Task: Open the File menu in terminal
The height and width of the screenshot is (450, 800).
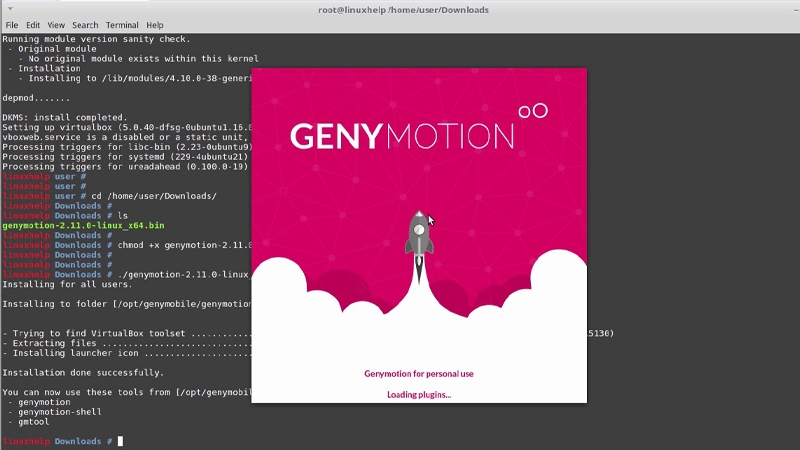Action: pyautogui.click(x=12, y=25)
